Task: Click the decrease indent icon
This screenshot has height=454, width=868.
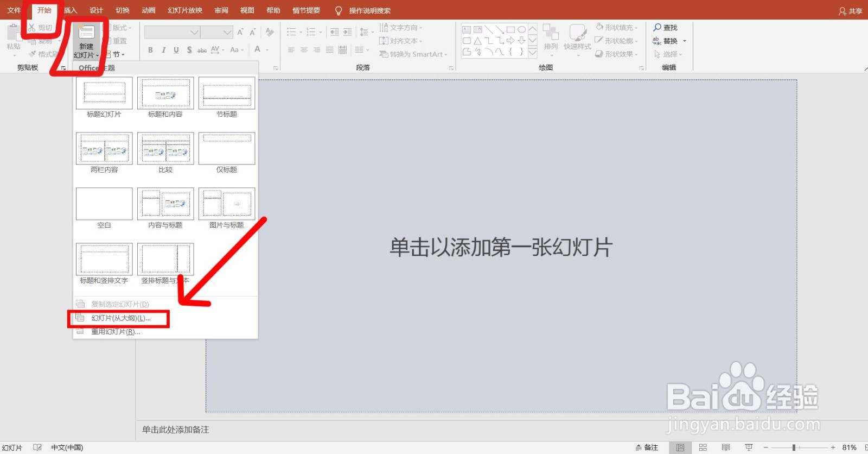Action: click(x=334, y=32)
